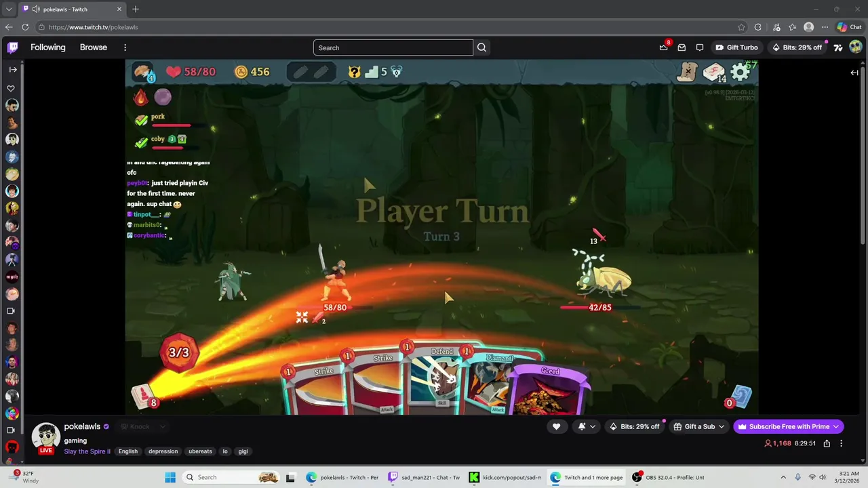Viewport: 868px width, 488px height.
Task: Open the Slay the Spire II category link
Action: [87, 451]
